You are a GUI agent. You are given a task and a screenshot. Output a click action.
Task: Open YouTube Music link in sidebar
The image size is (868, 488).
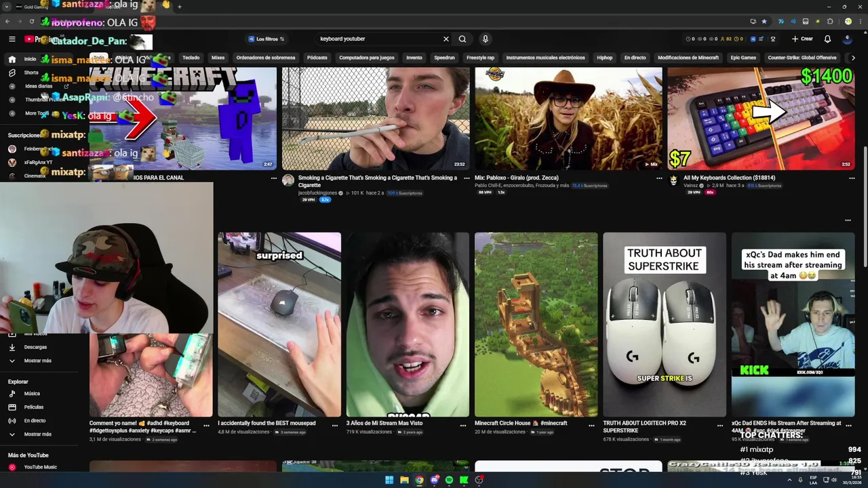40,467
